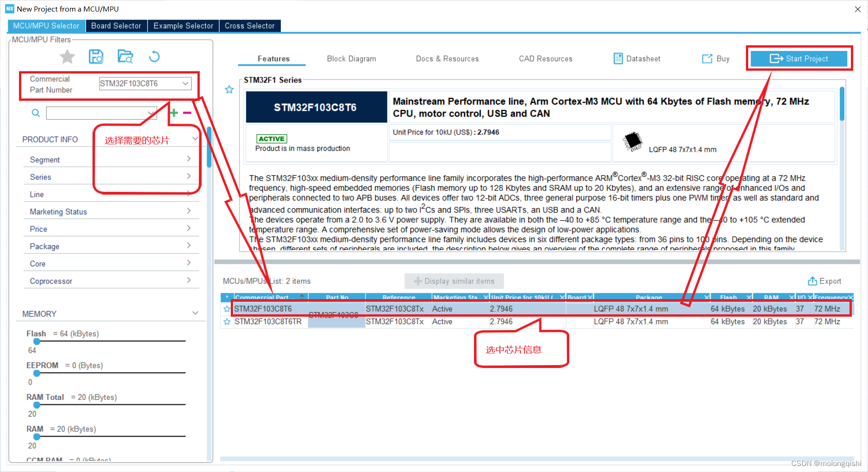The width and height of the screenshot is (868, 472).
Task: Open Commercial Part Number dropdown
Action: click(185, 84)
